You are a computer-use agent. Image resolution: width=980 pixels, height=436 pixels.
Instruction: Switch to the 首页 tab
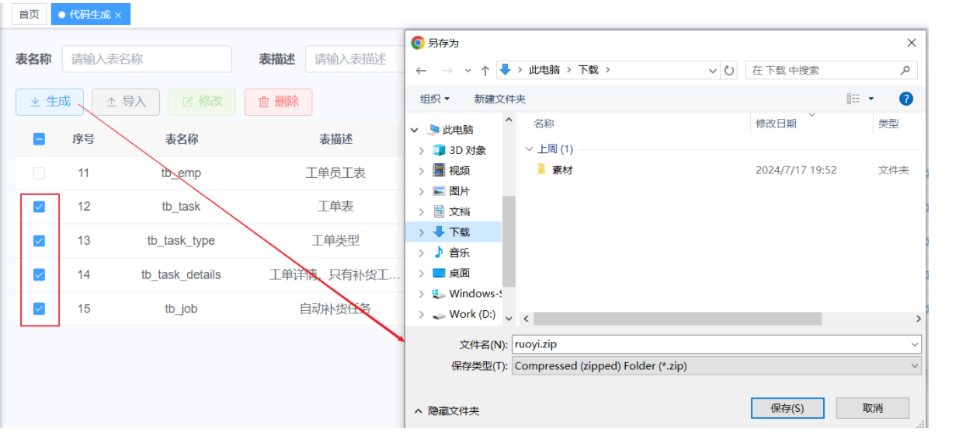pos(29,14)
